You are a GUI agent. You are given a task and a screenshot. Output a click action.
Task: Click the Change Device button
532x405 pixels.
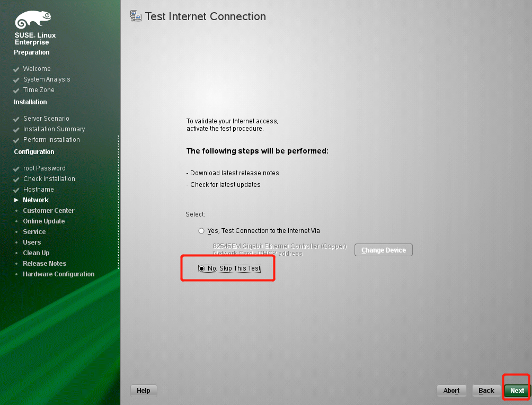click(x=384, y=250)
